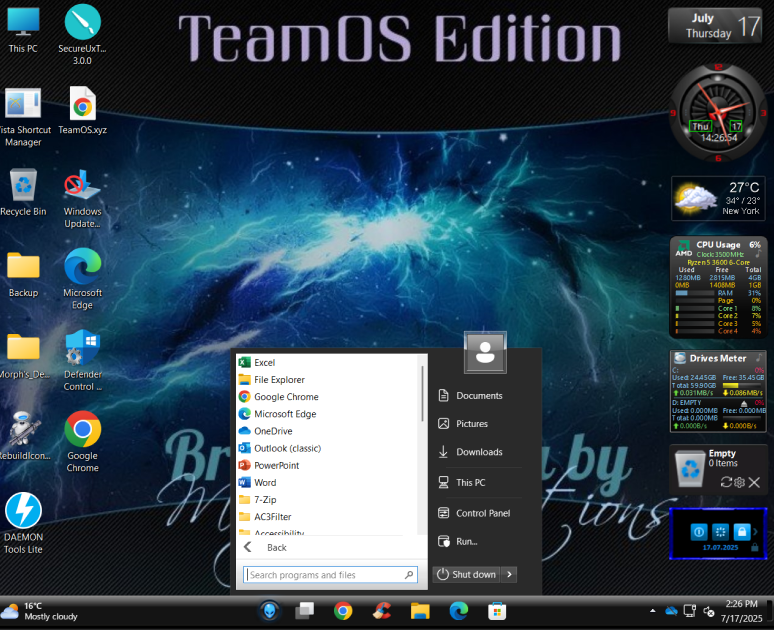Open Chrome from the taskbar
This screenshot has width=774, height=630.
[343, 611]
